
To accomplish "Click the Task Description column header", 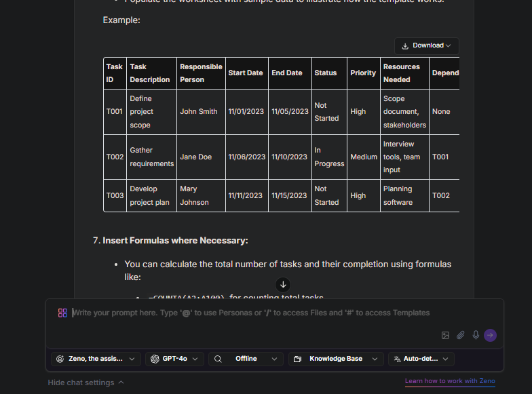I will 152,73.
